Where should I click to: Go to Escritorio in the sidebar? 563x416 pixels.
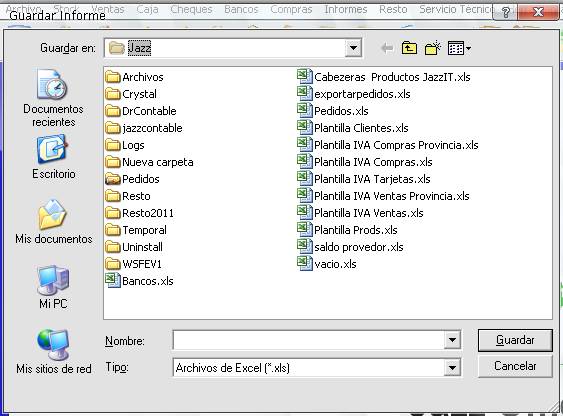[53, 157]
